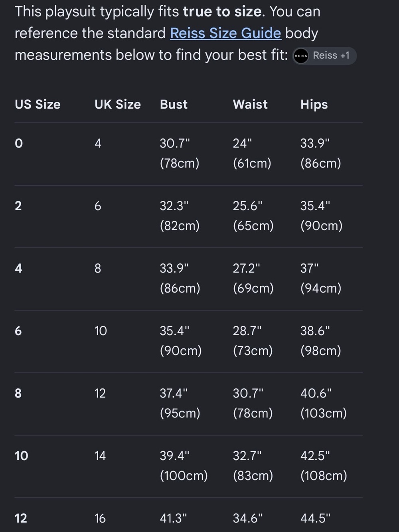Click the US size 12 row label
The image size is (399, 532).
pyautogui.click(x=21, y=518)
